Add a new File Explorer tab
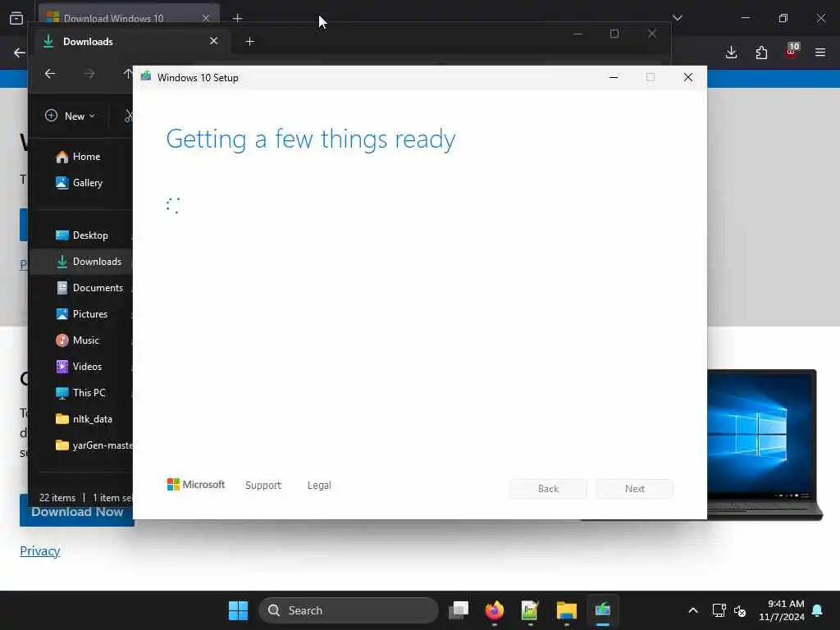Viewport: 840px width, 630px height. [x=249, y=41]
